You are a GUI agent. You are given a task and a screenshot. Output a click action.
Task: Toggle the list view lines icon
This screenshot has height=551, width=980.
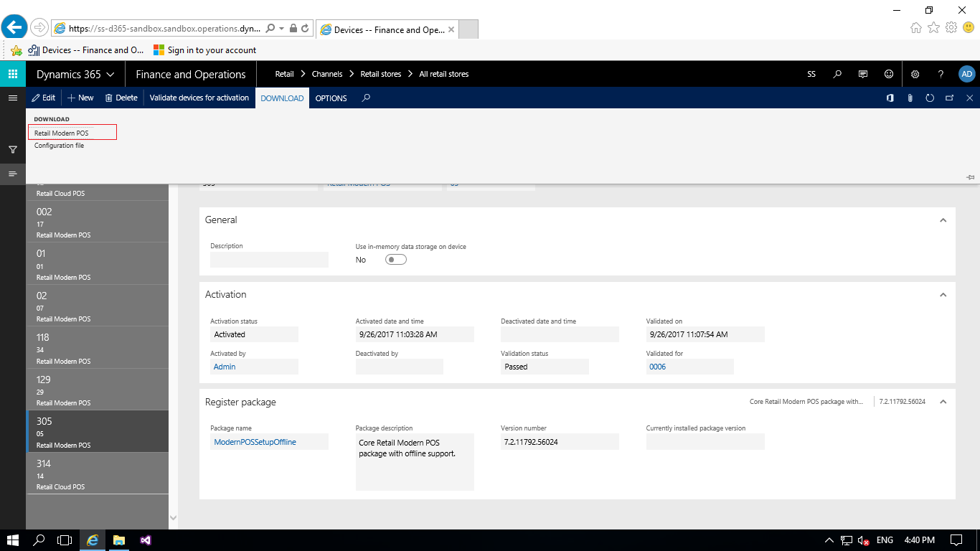[13, 174]
